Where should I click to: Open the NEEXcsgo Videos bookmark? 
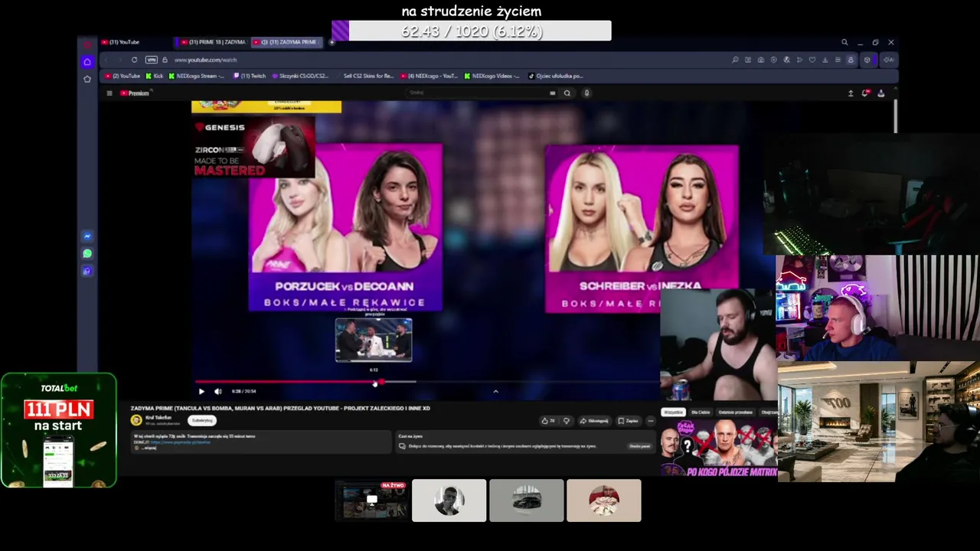tap(492, 76)
